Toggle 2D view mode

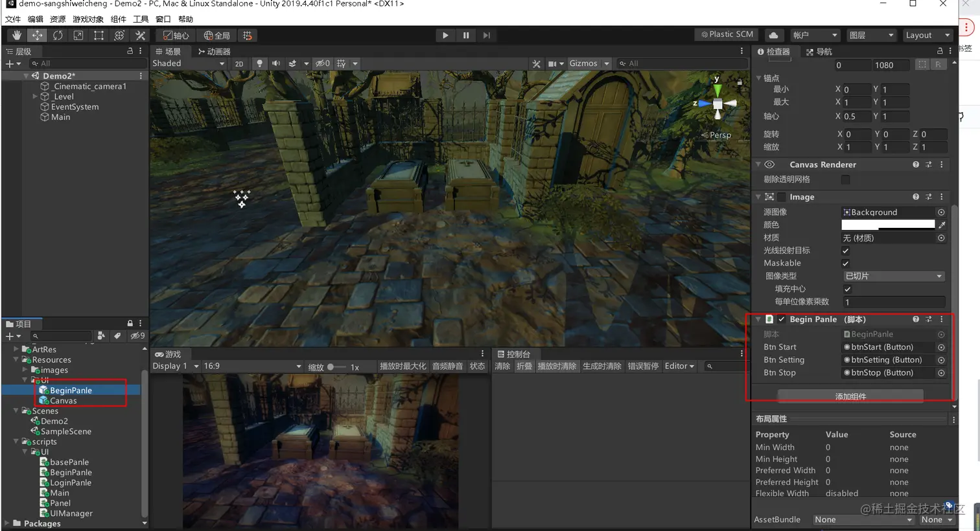[239, 63]
